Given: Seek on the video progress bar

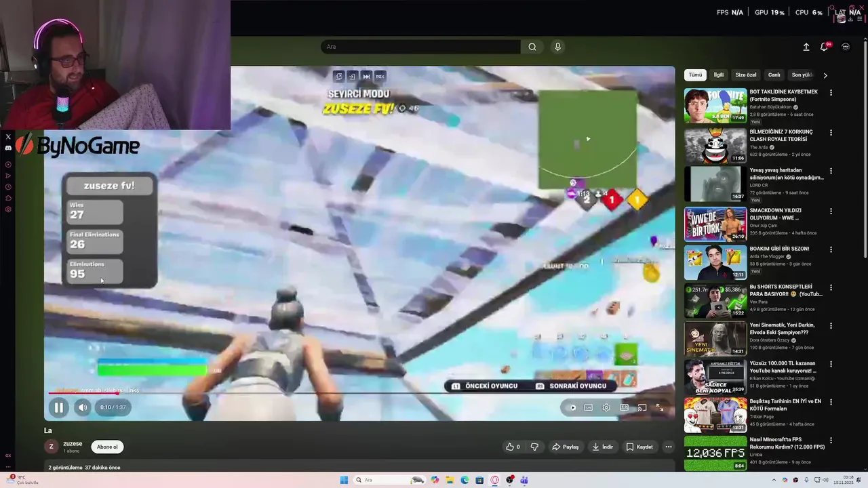Looking at the screenshot, I should 359,392.
